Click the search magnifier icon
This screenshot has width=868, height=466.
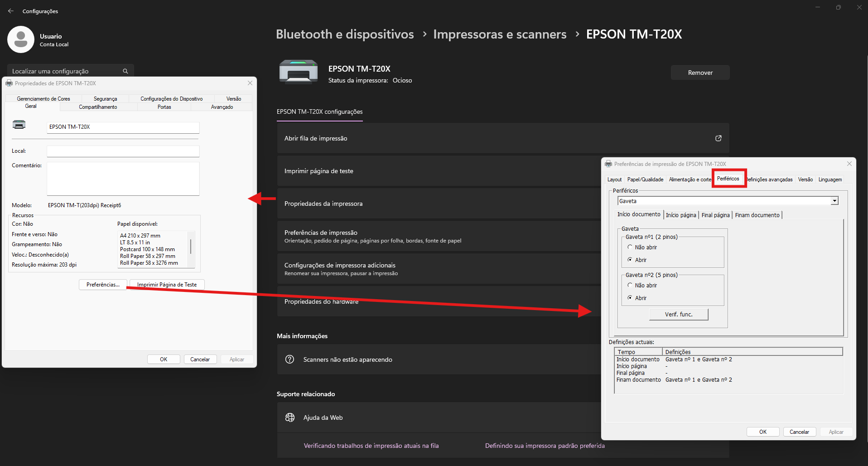[125, 71]
